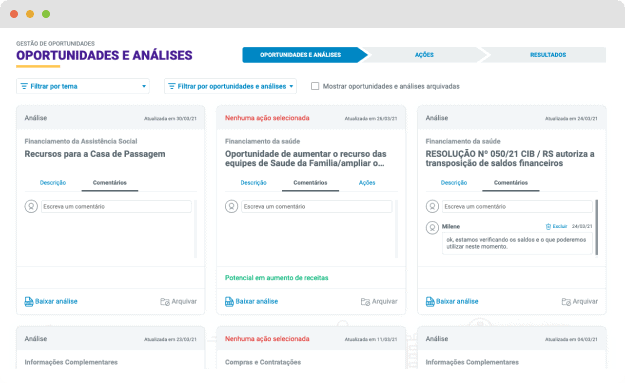This screenshot has height=383, width=625.
Task: Click filter icon in Filtrar por oportunidades e análises
Action: pyautogui.click(x=172, y=86)
